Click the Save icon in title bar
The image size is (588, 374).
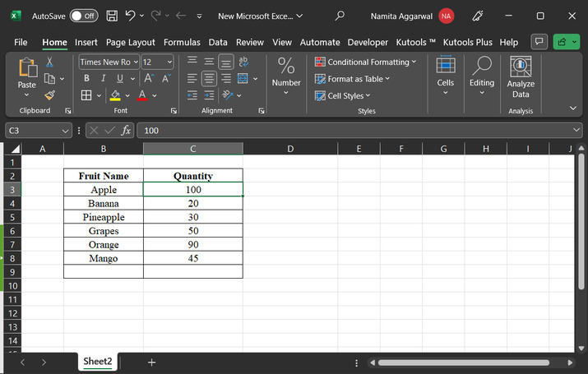point(112,16)
